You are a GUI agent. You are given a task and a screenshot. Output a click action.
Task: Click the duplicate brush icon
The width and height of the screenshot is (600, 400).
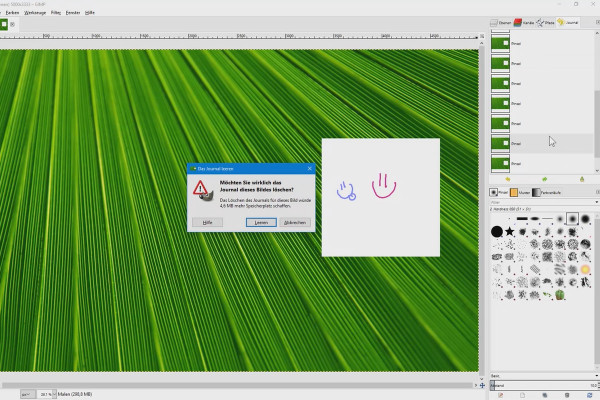point(545,395)
